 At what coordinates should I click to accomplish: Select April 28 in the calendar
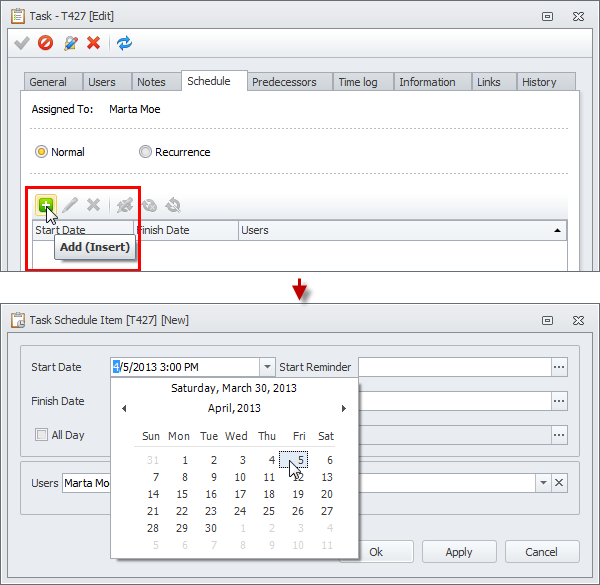click(153, 528)
